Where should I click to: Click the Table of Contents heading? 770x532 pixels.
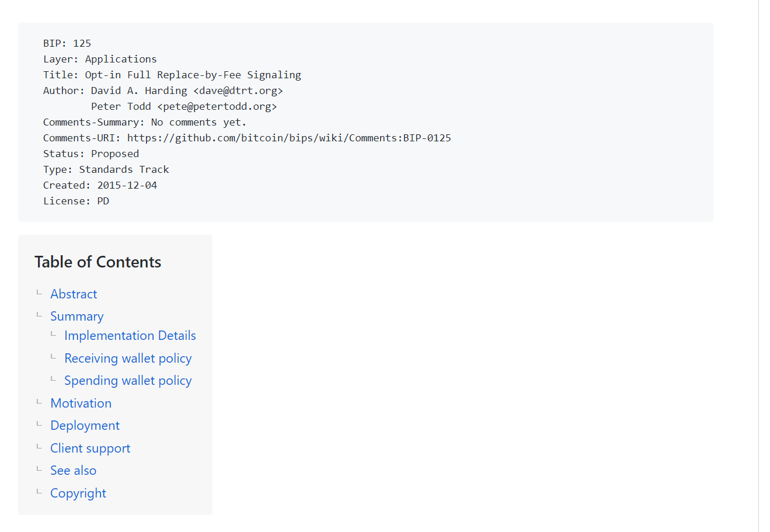(97, 262)
